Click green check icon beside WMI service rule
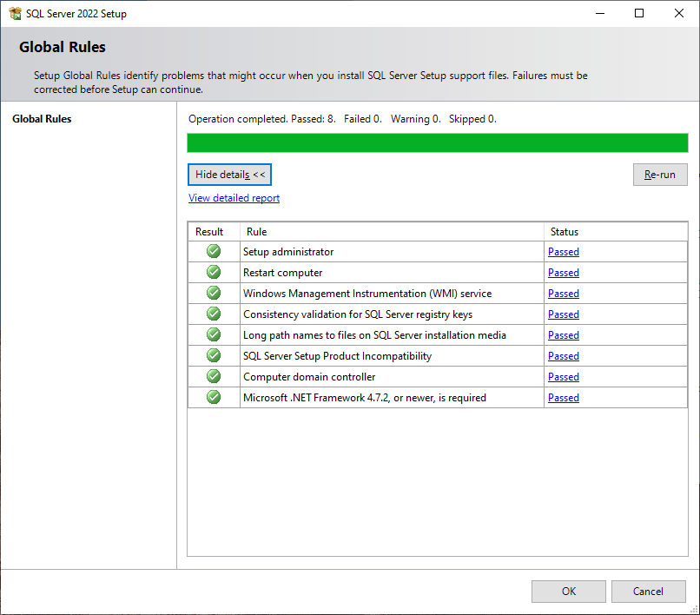Screen dimensions: 700x615 (x=214, y=294)
